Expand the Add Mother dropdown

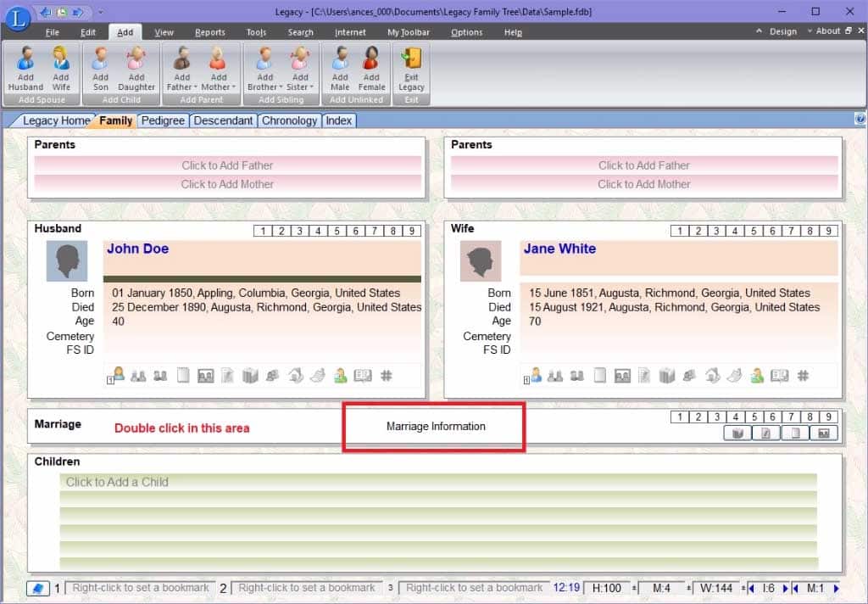click(234, 87)
